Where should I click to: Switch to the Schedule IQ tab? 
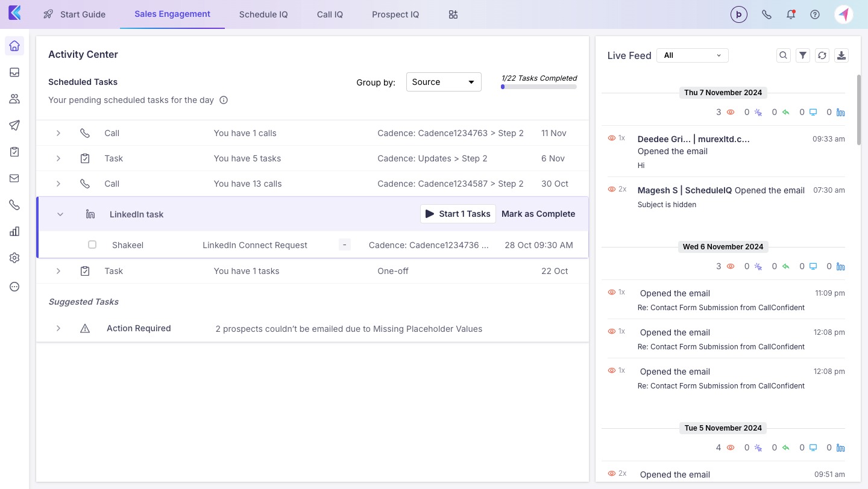(x=263, y=14)
